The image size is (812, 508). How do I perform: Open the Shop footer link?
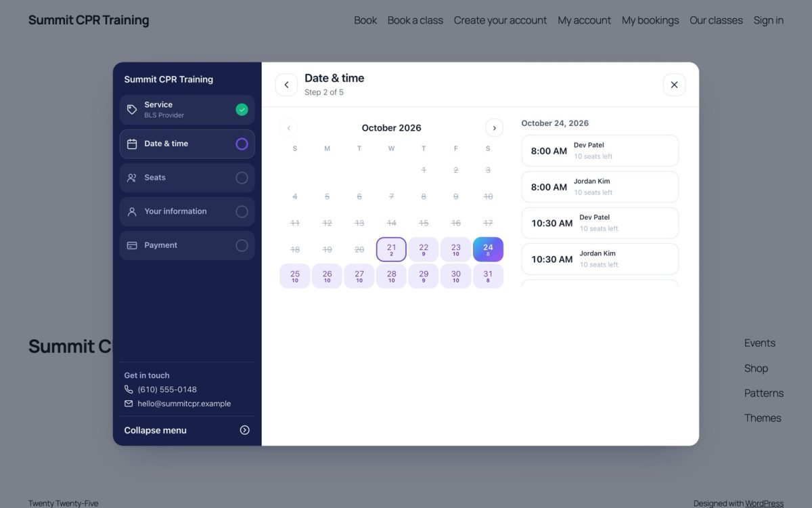point(756,368)
